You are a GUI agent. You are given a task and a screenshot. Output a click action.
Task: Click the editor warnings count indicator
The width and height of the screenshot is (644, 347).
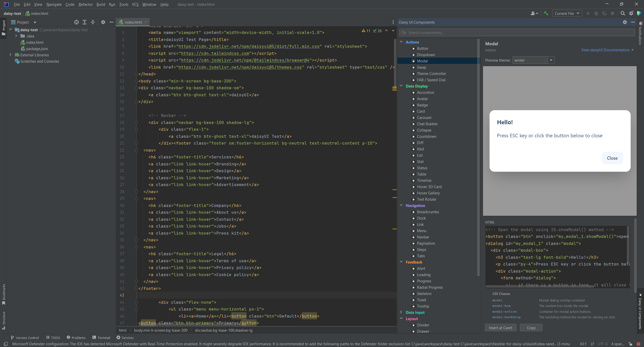tap(366, 31)
